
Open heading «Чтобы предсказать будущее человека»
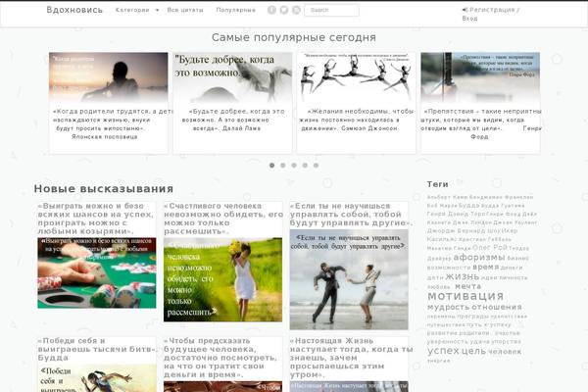coord(221,358)
